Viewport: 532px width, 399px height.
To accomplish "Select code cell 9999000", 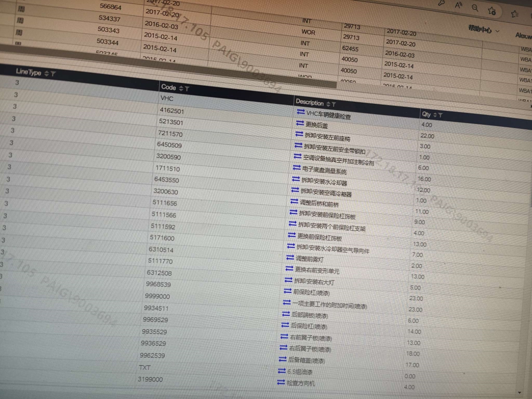I will point(157,296).
